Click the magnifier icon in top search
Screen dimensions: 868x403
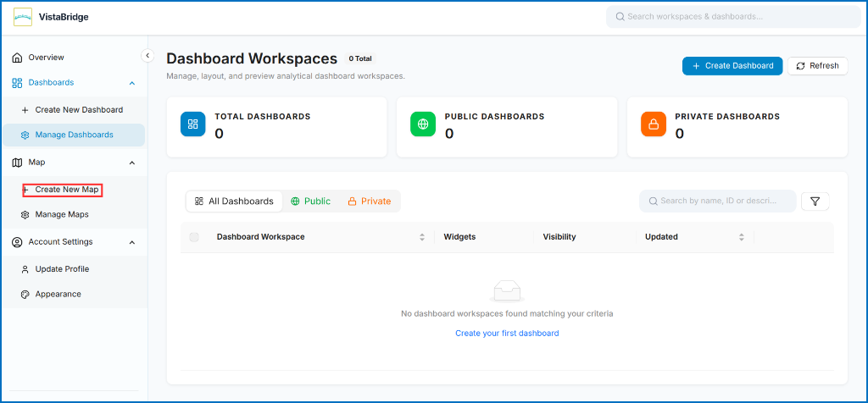(620, 17)
